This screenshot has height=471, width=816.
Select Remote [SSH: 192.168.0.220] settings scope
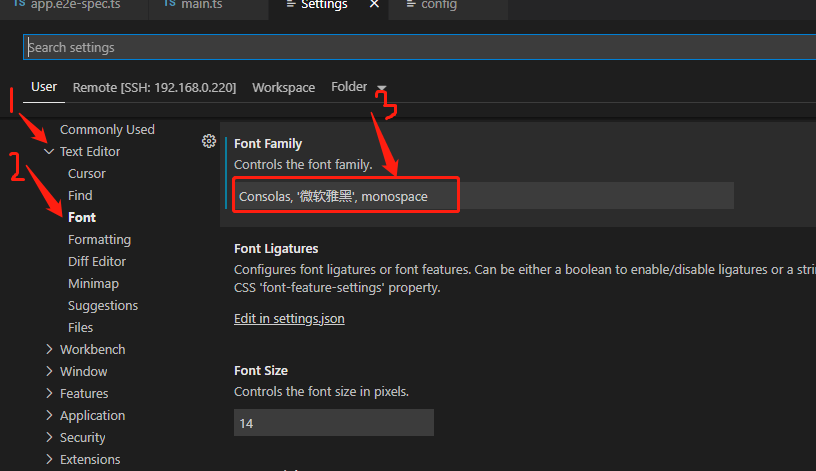pos(155,87)
